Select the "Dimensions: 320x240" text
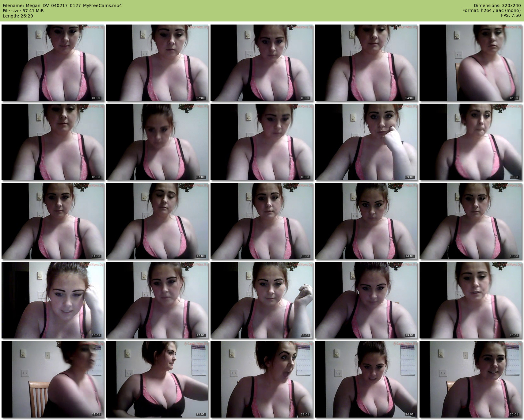524x420 pixels. (497, 6)
